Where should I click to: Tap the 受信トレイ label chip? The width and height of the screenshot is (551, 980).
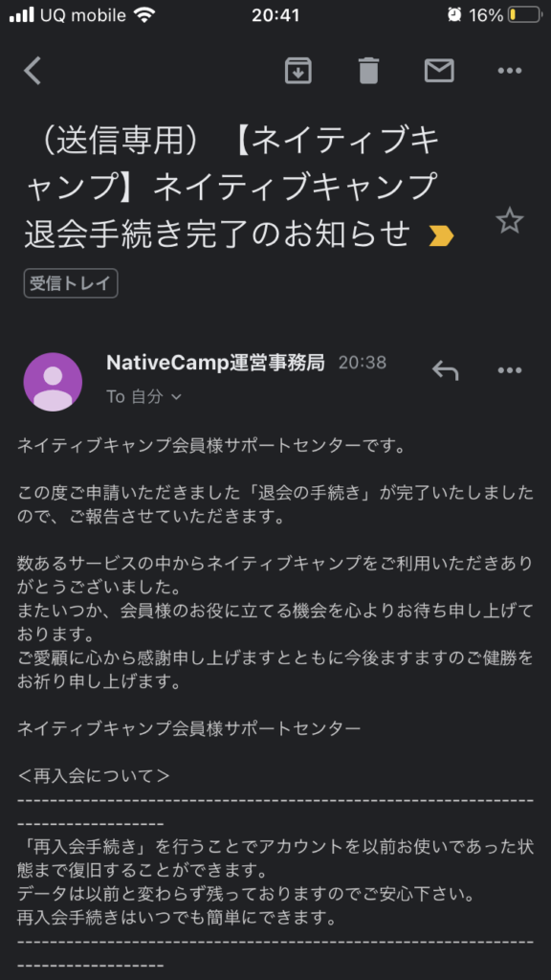[x=71, y=283]
